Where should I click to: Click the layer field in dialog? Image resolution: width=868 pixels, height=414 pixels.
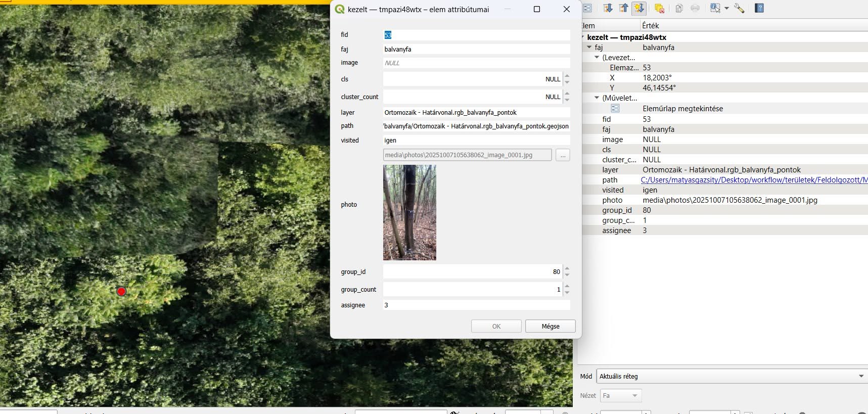[x=477, y=112]
